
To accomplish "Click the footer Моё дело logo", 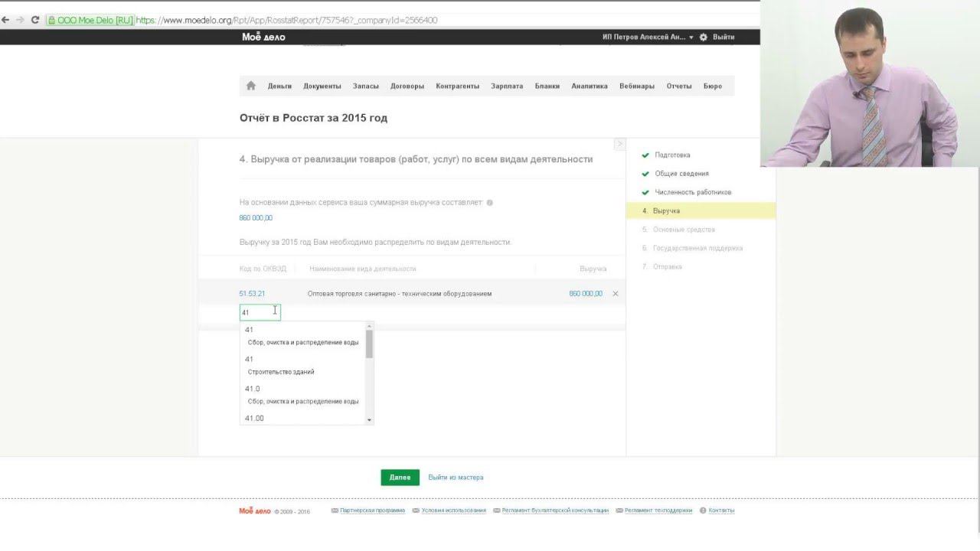I will pos(255,510).
